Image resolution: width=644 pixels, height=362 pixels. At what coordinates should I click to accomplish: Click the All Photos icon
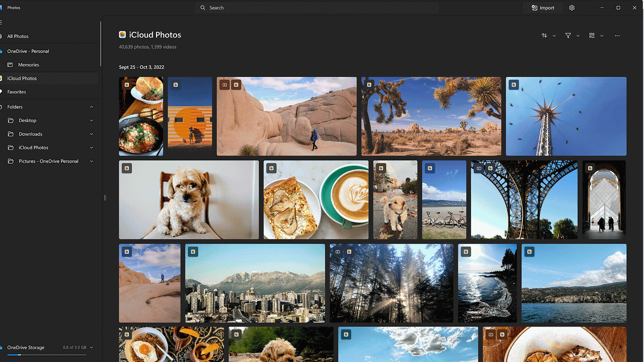coord(1,36)
